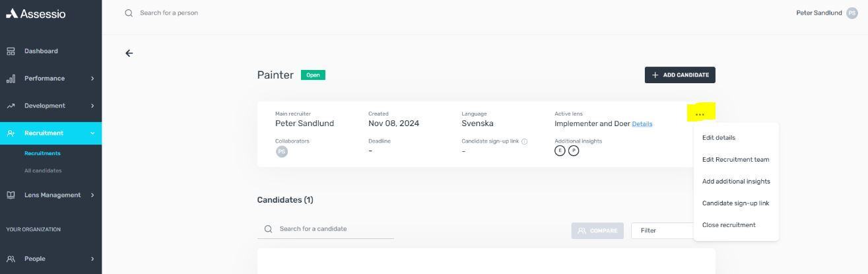Image resolution: width=868 pixels, height=274 pixels.
Task: Choose Edit details from menu
Action: coord(719,138)
